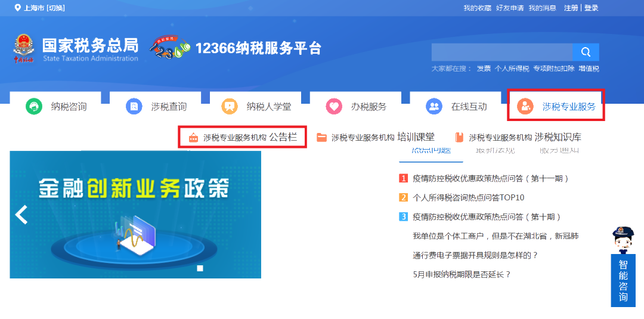This screenshot has width=644, height=319.
Task: Click the orange 涉税专业服务 person icon
Action: (x=525, y=107)
